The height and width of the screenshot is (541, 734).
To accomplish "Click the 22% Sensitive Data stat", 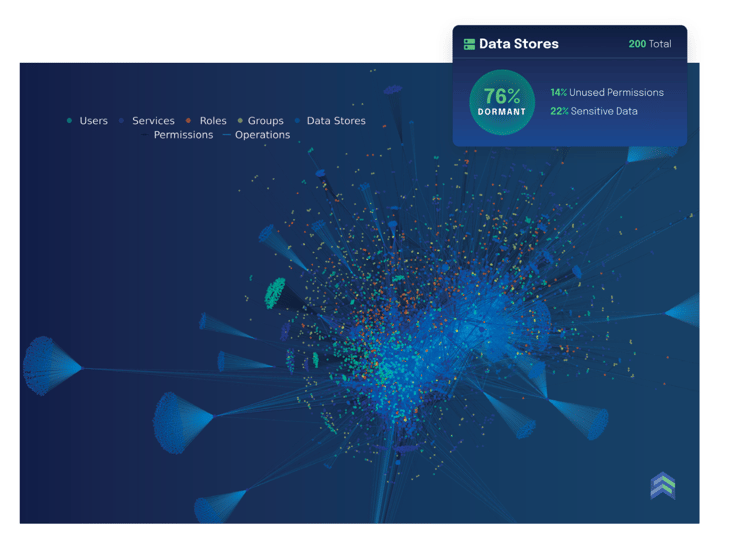I will pyautogui.click(x=594, y=111).
